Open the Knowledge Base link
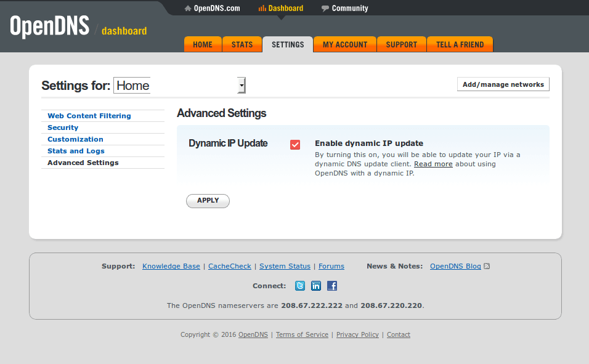 click(x=171, y=266)
